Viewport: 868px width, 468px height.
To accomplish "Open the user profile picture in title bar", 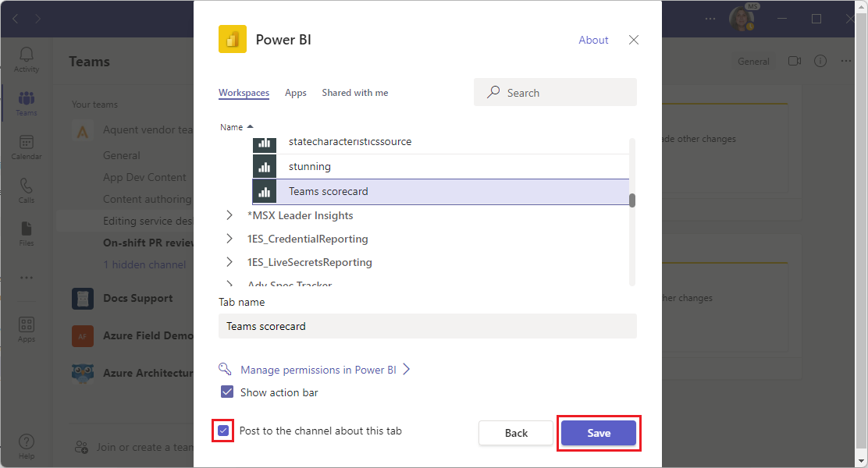I will point(742,19).
